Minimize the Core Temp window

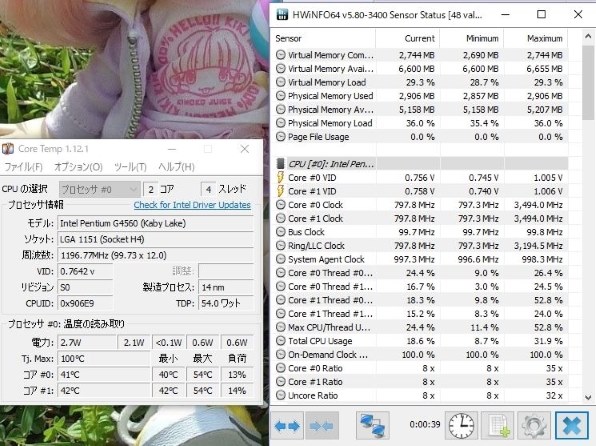pos(172,149)
